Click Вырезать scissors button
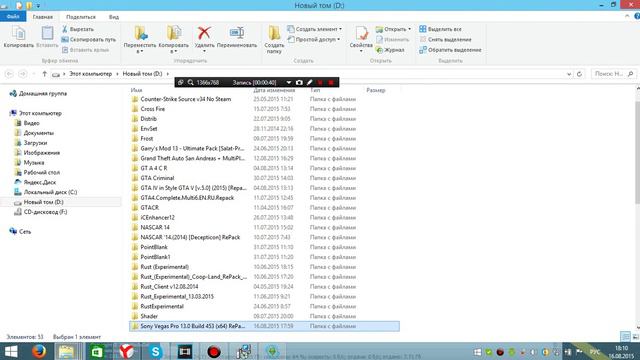 [78, 29]
